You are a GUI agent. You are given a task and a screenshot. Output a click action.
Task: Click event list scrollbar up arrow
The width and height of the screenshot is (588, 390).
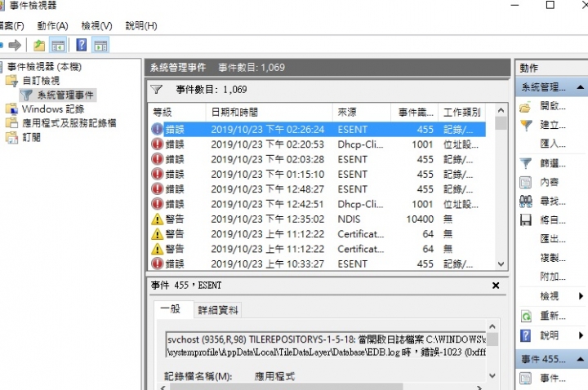501,110
